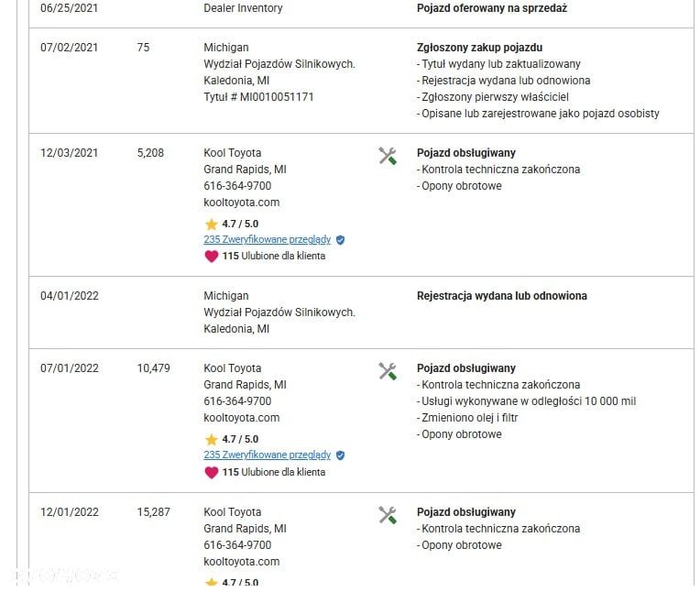Image resolution: width=700 pixels, height=592 pixels.
Task: Click kooltoyota.com in the 12/01/2022 entry
Action: click(x=242, y=562)
